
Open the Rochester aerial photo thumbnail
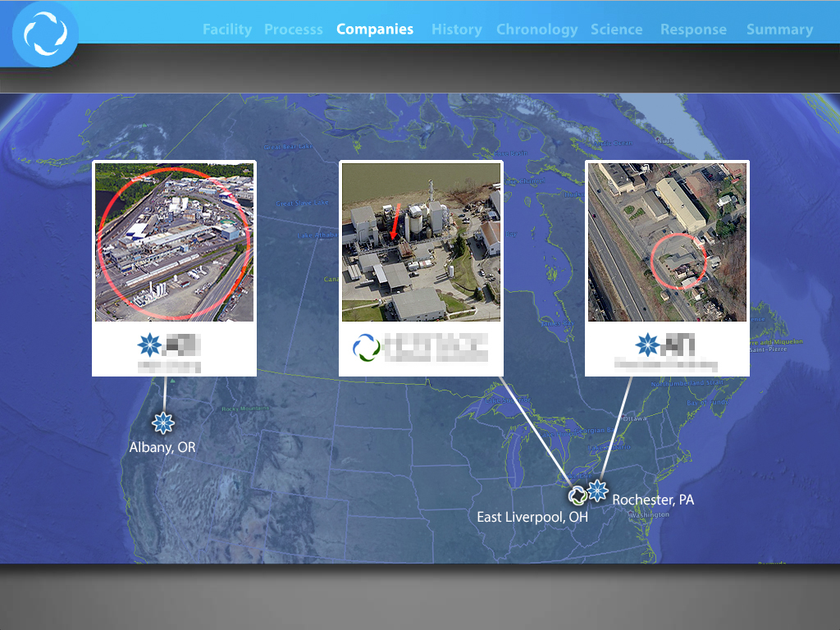[667, 242]
